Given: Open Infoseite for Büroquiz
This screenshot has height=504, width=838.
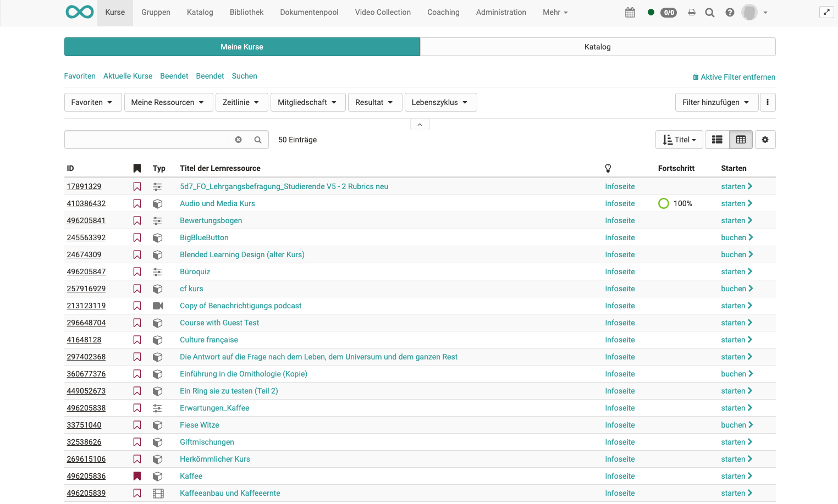Looking at the screenshot, I should tap(620, 272).
